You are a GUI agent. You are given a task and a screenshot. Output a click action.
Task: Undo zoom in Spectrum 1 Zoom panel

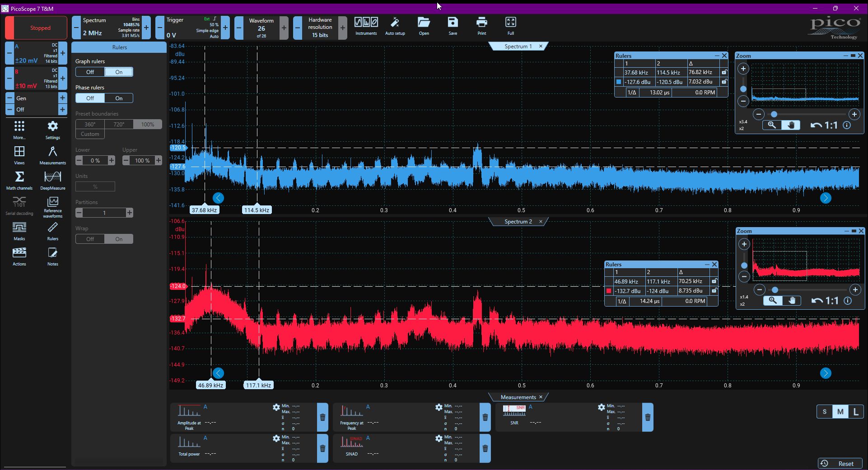coord(816,126)
